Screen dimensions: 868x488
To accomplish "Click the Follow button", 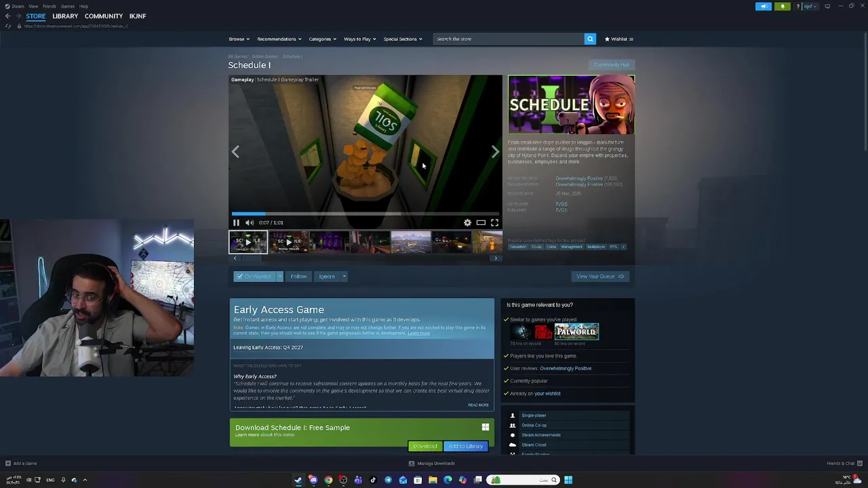I will point(298,277).
